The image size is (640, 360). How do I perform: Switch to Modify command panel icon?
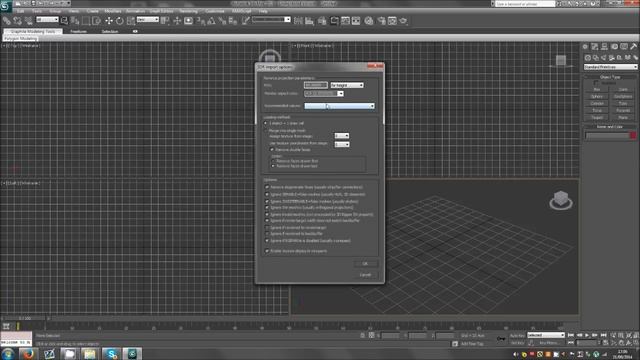pos(595,47)
